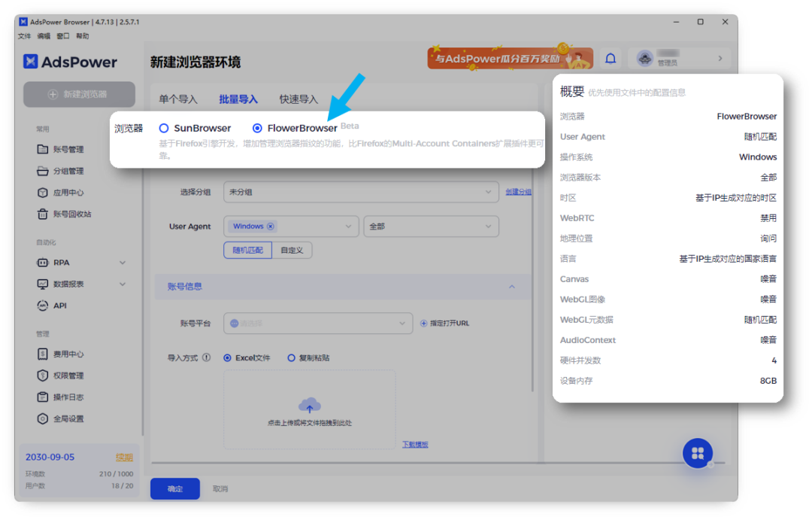
Task: Click the WebRTC row in 概要
Action: tap(668, 218)
